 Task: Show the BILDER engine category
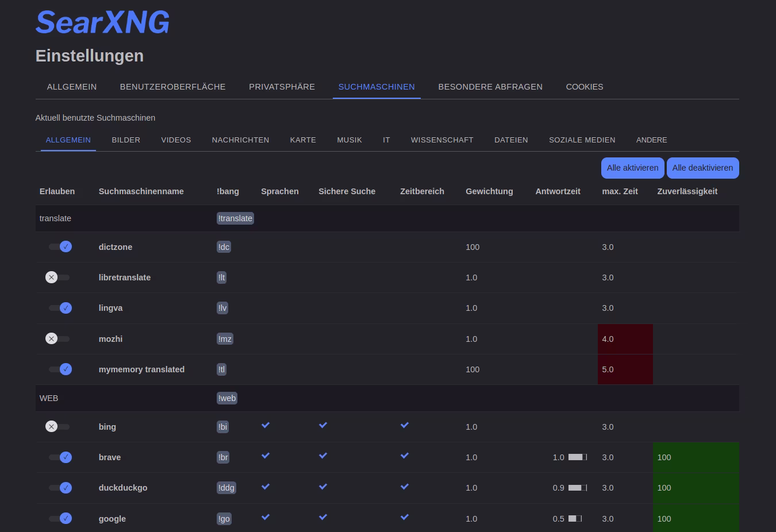126,140
